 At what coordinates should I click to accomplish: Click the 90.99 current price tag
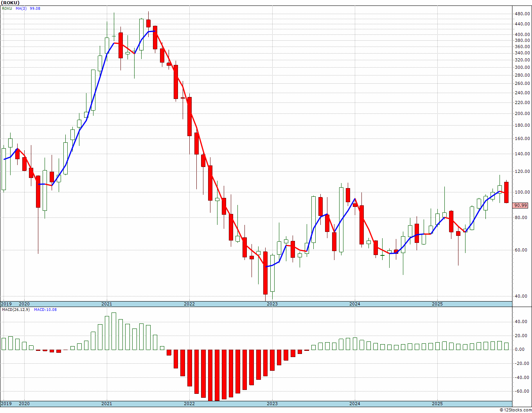(521, 205)
